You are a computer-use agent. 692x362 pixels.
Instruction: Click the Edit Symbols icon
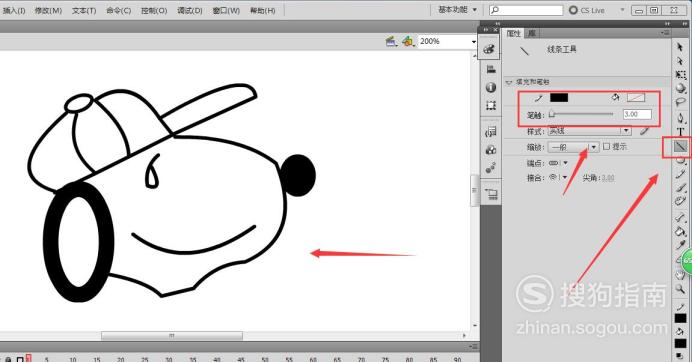(x=408, y=41)
